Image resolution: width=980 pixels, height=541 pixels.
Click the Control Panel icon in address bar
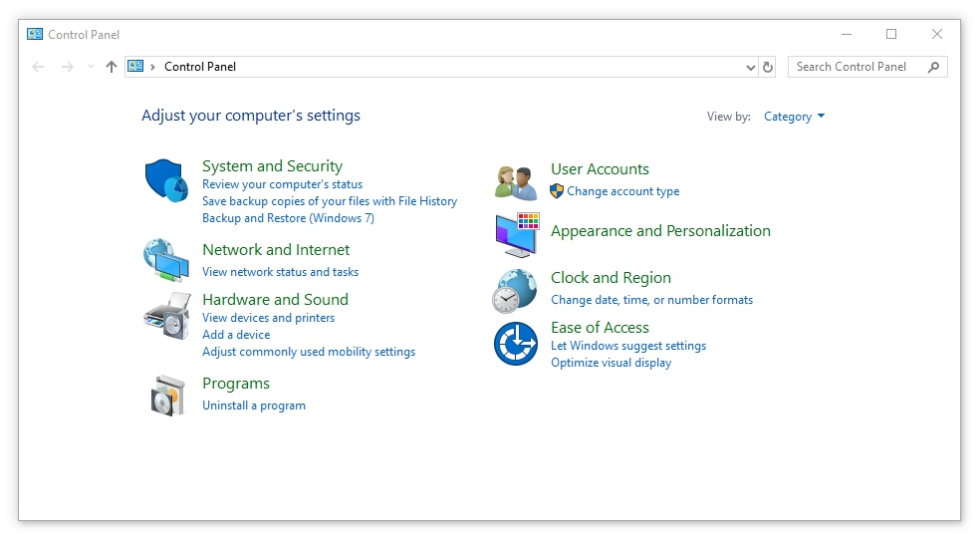click(x=135, y=67)
